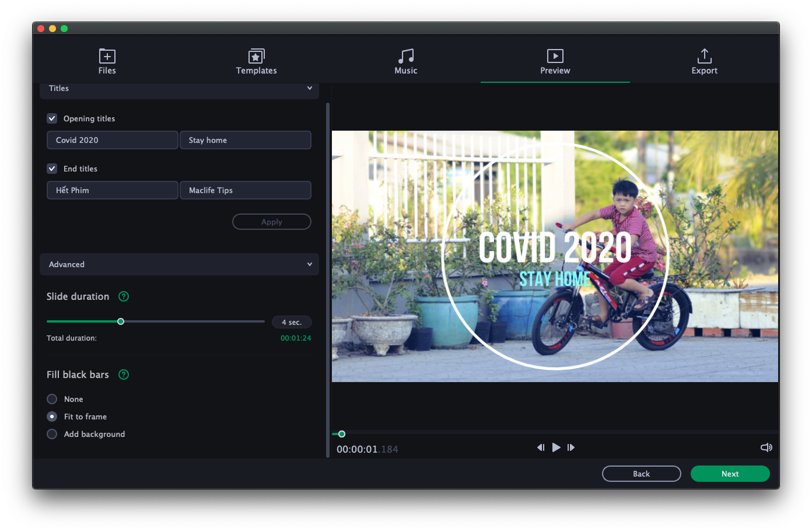This screenshot has width=812, height=532.
Task: Apply the title changes
Action: click(271, 222)
